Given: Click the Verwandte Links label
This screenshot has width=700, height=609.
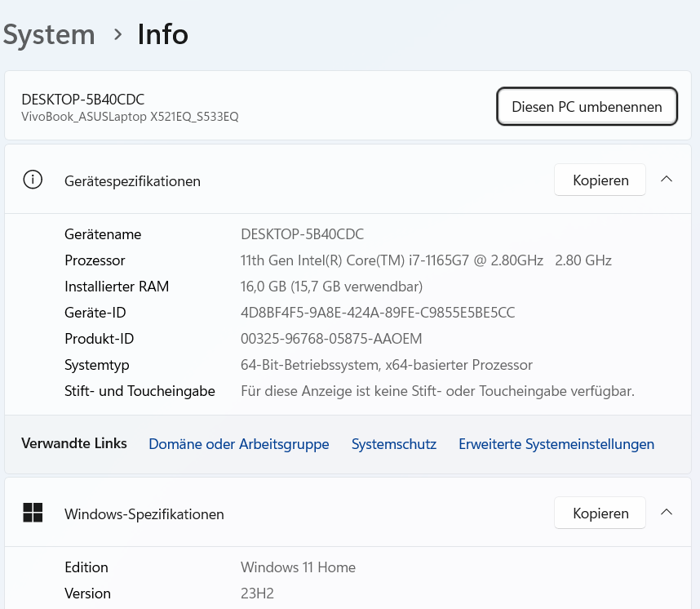Looking at the screenshot, I should tap(74, 443).
